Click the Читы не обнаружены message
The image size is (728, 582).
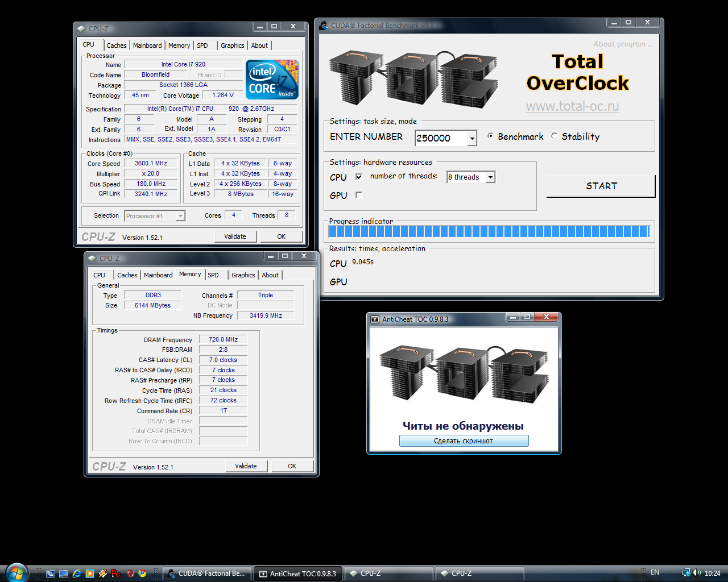tap(463, 426)
